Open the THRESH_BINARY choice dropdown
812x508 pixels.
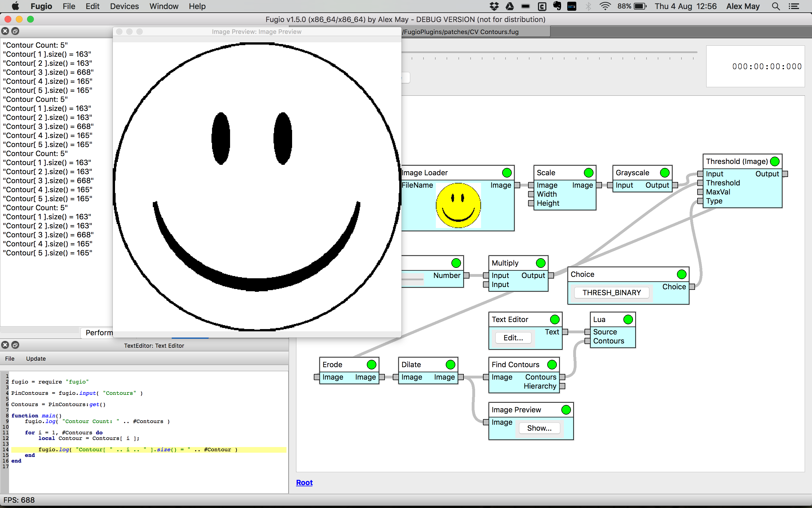(611, 293)
